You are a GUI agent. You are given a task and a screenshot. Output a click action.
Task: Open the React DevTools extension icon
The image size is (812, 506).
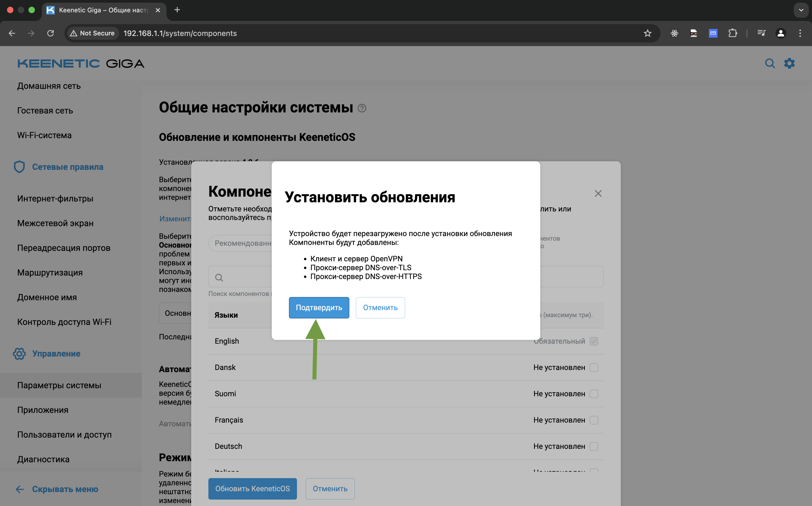[x=674, y=33]
